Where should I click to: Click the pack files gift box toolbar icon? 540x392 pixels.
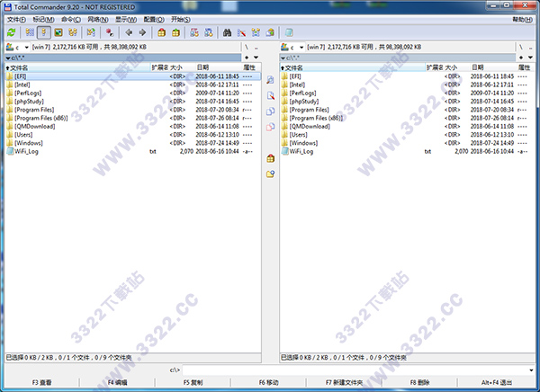pos(161,32)
